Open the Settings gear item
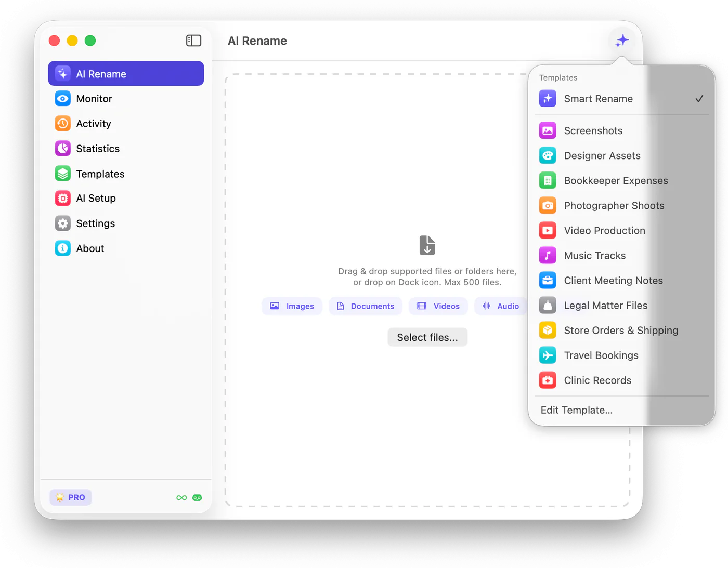This screenshot has width=728, height=568. (126, 223)
